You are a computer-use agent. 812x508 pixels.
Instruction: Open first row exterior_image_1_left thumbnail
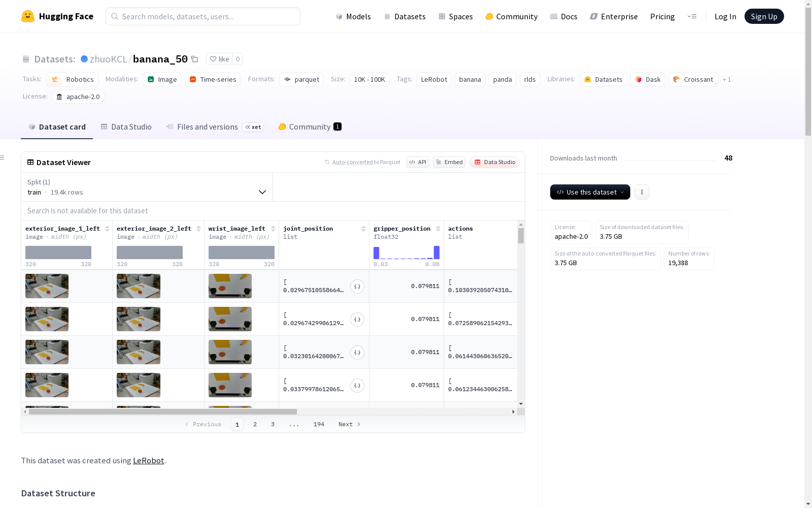47,286
